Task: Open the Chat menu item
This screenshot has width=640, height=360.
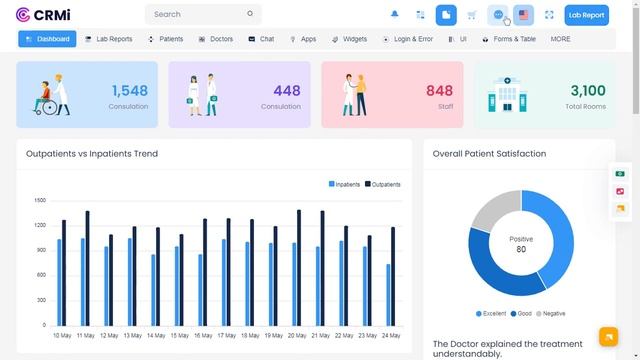Action: click(261, 39)
